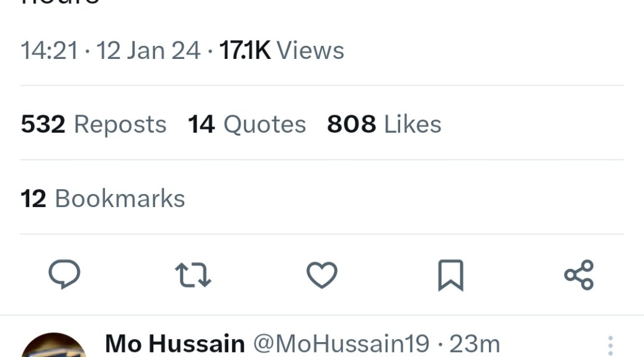Tap the 12 Bookmarks count
Image resolution: width=644 pixels, height=357 pixels.
click(103, 199)
